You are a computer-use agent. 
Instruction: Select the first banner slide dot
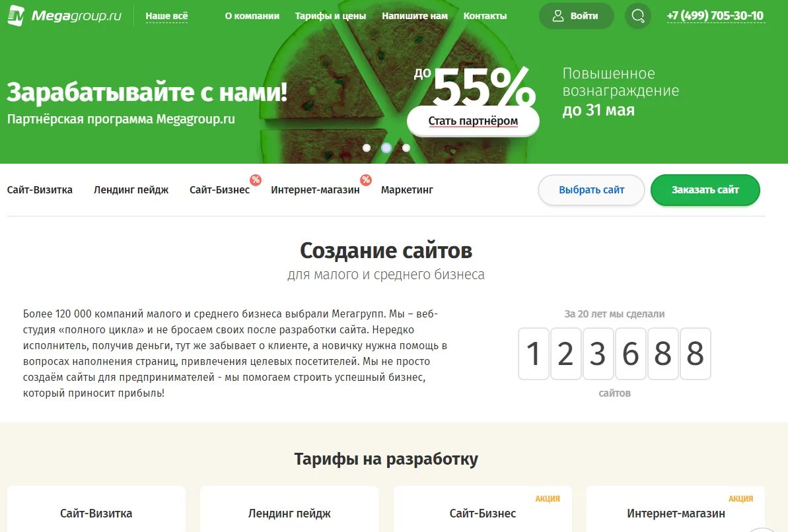(x=367, y=148)
